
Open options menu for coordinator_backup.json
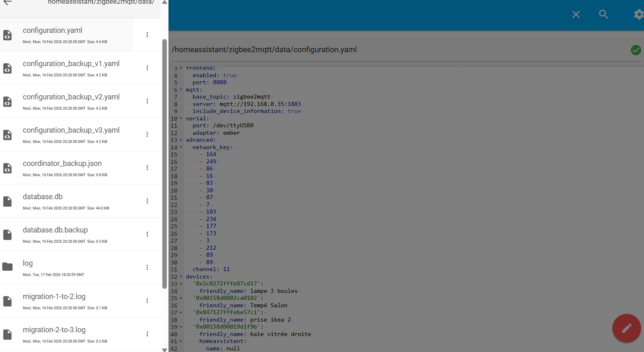coord(147,168)
